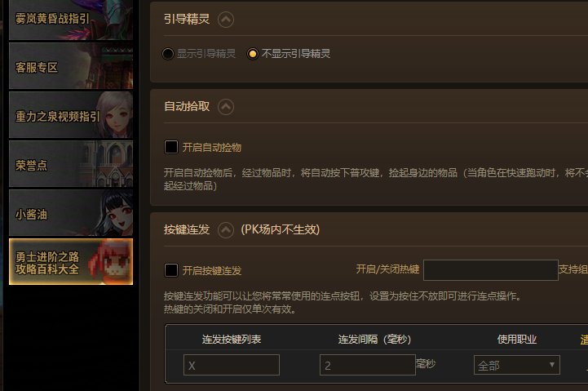Viewport: 588px width, 391px height.
Task: Open the 小酱油 sidebar entry
Action: pyautogui.click(x=71, y=213)
